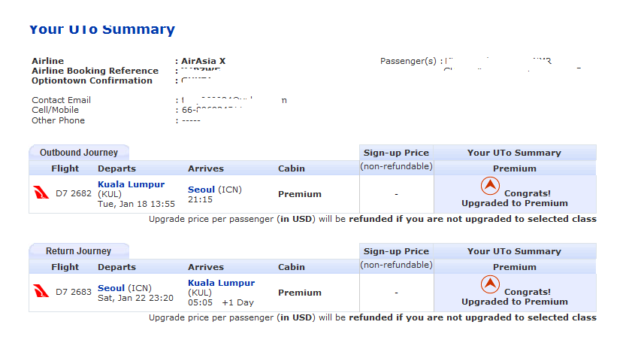Click the return journey upgrade arrow icon
The width and height of the screenshot is (644, 346).
click(x=490, y=284)
